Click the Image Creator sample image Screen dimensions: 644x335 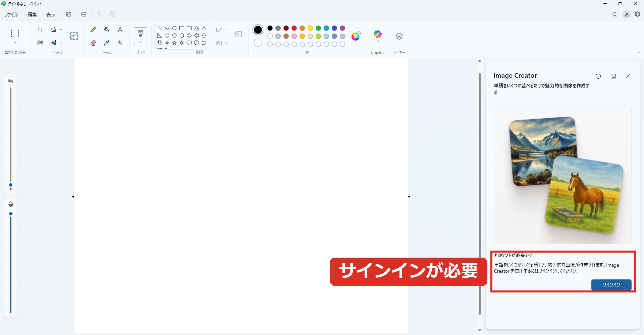pos(562,175)
